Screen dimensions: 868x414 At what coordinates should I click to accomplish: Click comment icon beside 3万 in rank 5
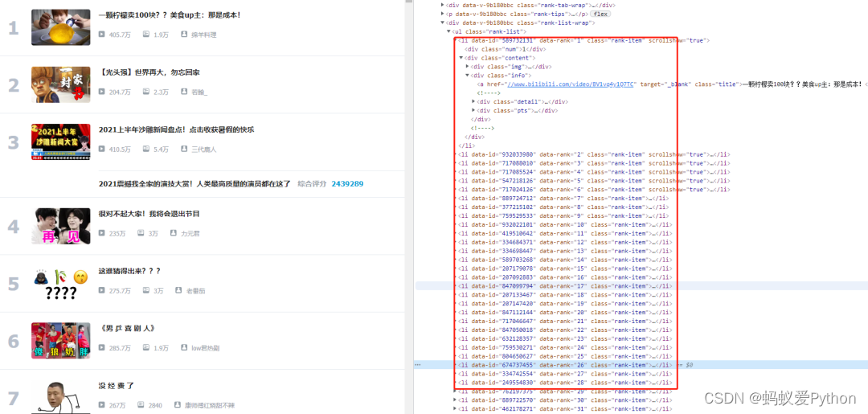click(x=146, y=290)
